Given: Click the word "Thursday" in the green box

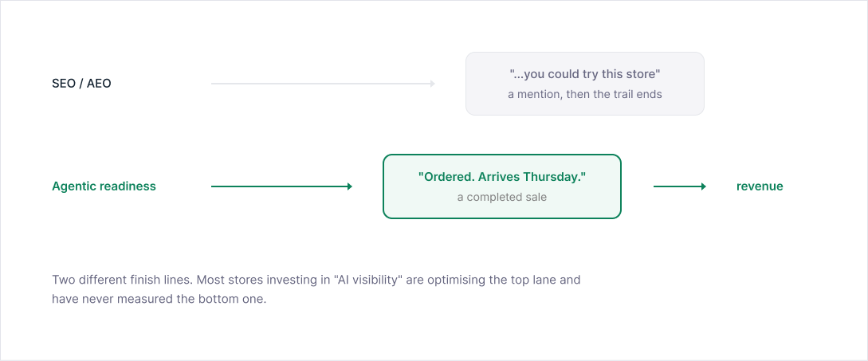Looking at the screenshot, I should (557, 177).
